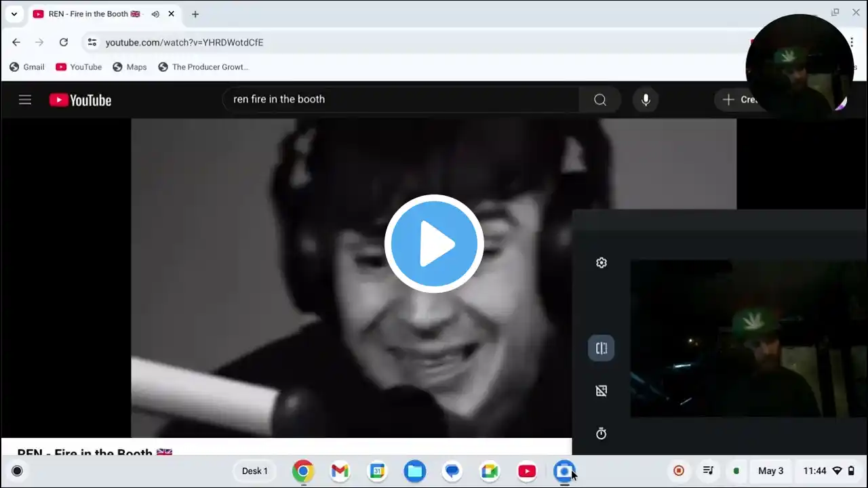Open YouTube bookmark
Image resolution: width=868 pixels, height=488 pixels.
coord(79,67)
